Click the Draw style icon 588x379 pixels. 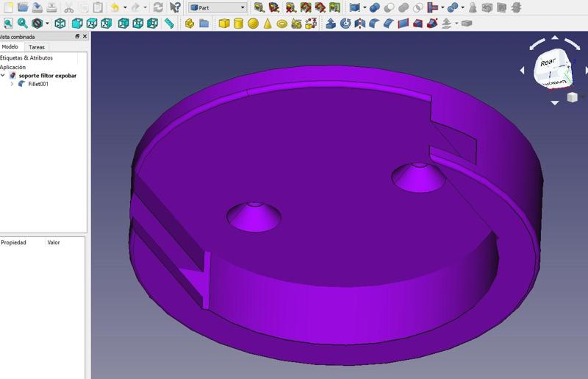(x=37, y=24)
